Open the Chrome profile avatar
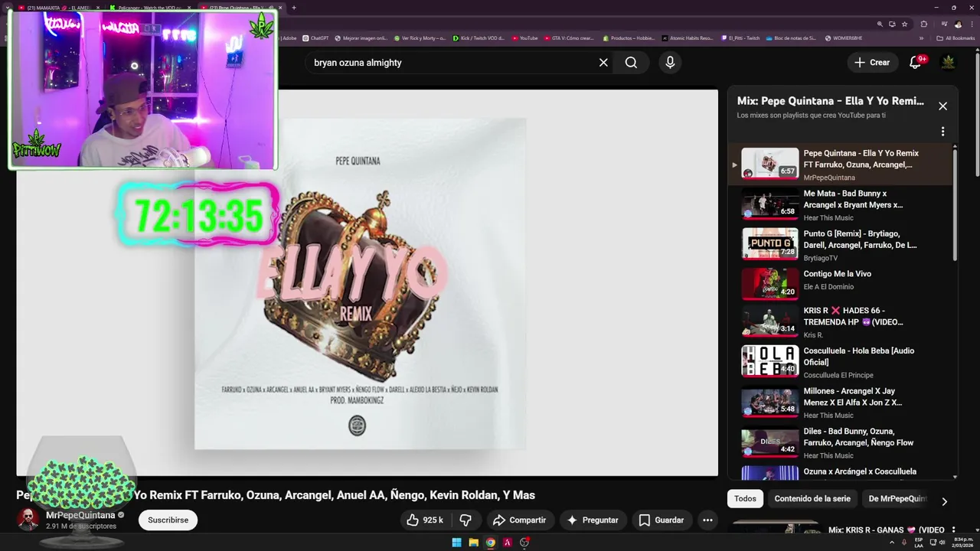Screen dimensions: 980x551 [x=957, y=24]
